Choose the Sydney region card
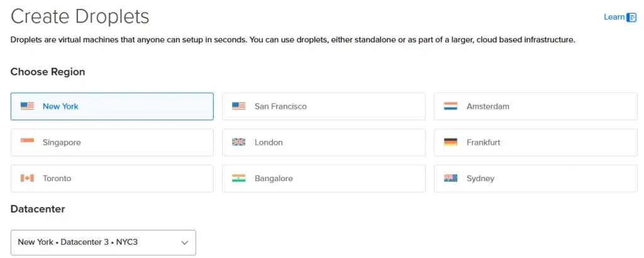644x258 pixels. [535, 178]
